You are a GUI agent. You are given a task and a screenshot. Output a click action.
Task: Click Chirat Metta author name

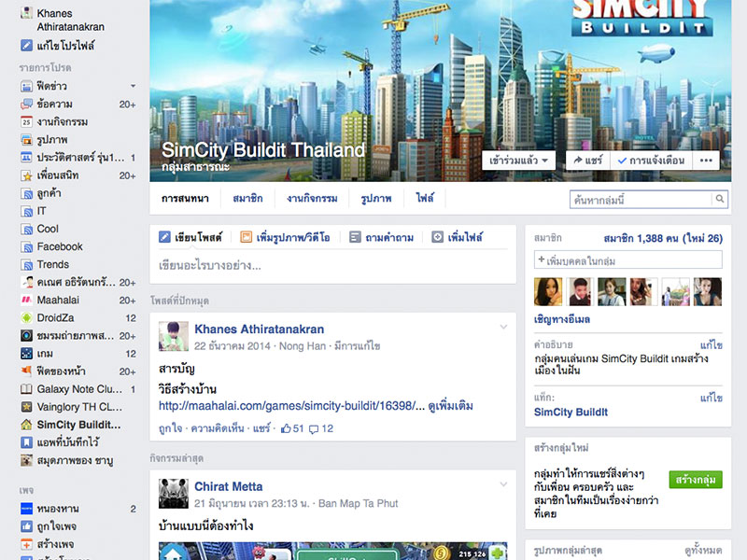click(228, 486)
